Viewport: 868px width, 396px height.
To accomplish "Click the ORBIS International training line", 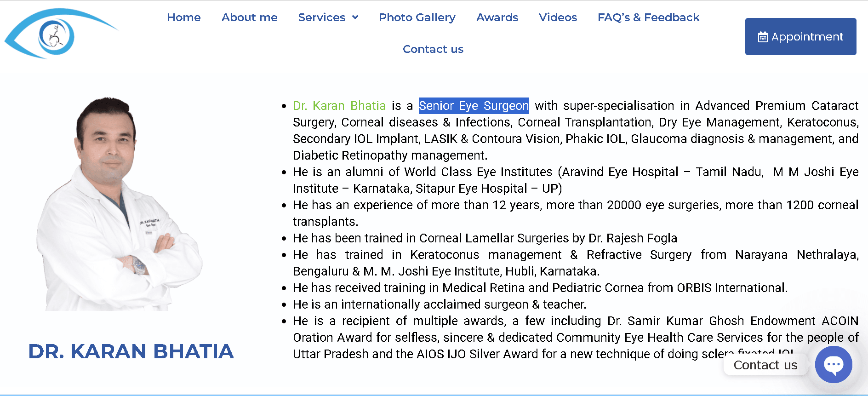I will [540, 288].
